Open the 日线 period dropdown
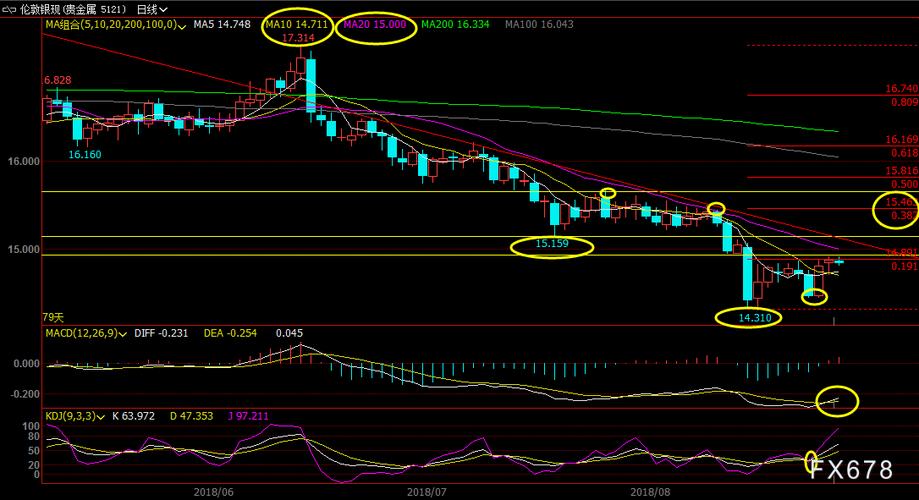The image size is (919, 500). pyautogui.click(x=151, y=9)
